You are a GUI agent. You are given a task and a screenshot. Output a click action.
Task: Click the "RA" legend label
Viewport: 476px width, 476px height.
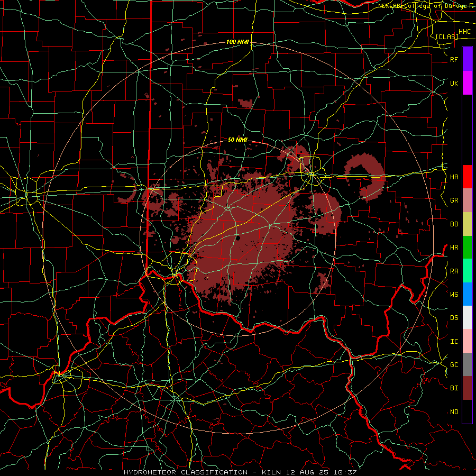454,271
